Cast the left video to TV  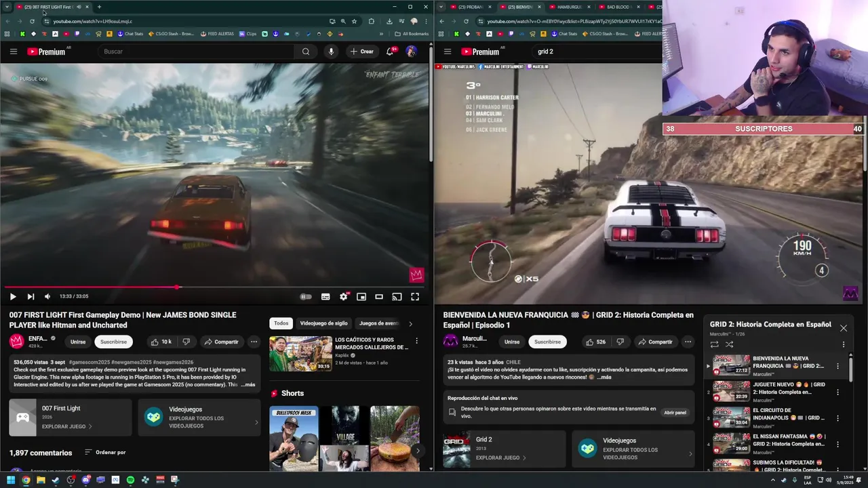coord(397,296)
